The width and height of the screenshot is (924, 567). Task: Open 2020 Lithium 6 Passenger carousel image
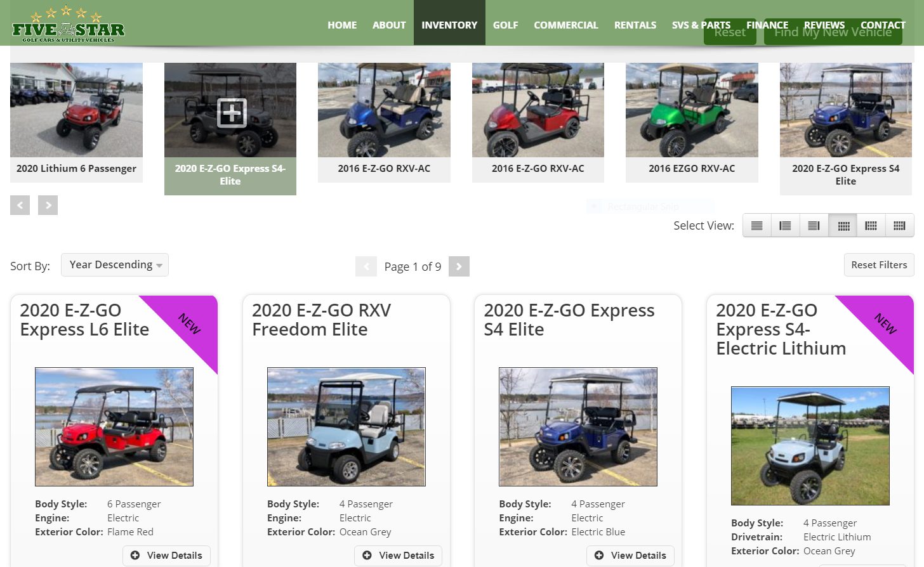76,110
